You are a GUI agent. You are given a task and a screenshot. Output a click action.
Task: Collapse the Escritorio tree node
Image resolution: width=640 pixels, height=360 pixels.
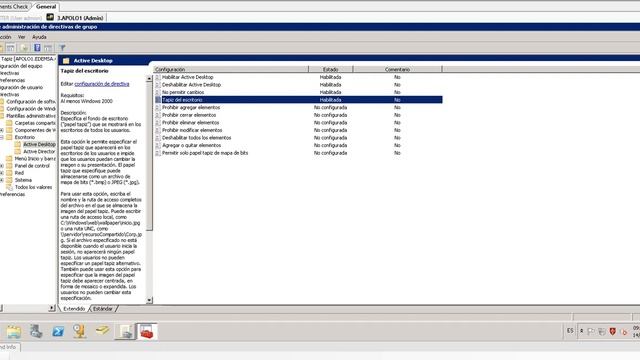click(2, 138)
